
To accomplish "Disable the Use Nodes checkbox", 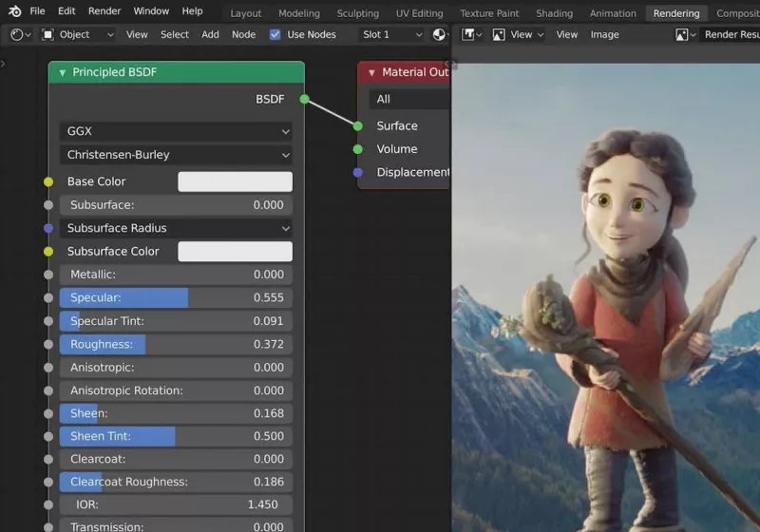I will coord(275,34).
